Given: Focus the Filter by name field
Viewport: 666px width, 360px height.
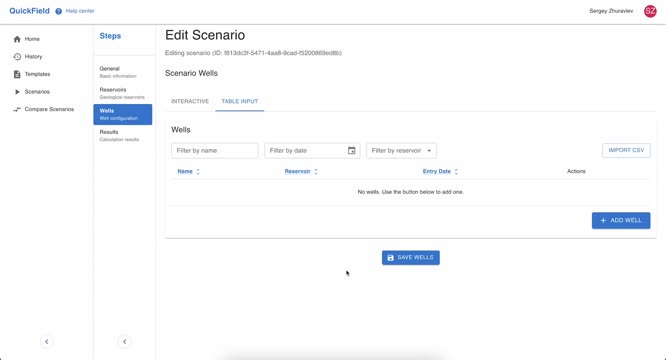Looking at the screenshot, I should pos(214,151).
